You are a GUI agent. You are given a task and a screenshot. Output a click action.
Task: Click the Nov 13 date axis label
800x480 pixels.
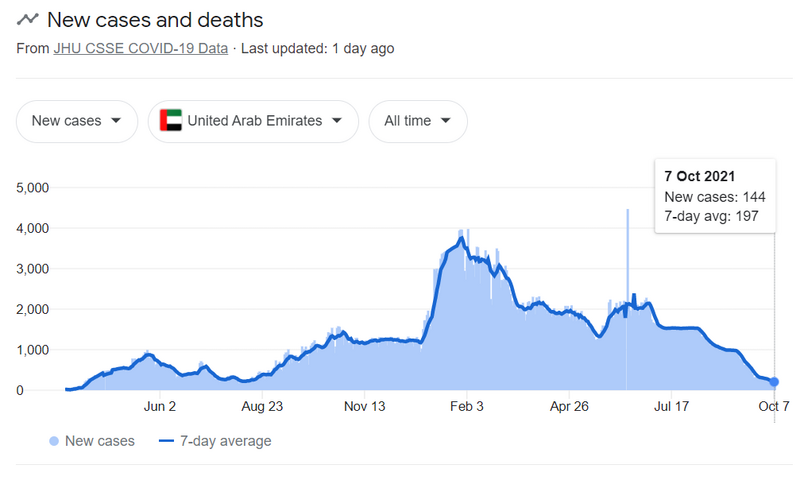[364, 407]
